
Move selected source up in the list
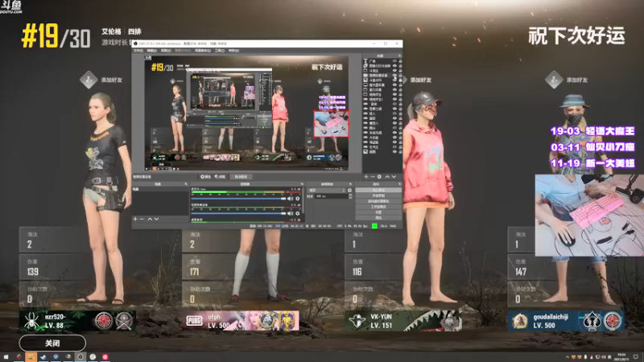387,176
